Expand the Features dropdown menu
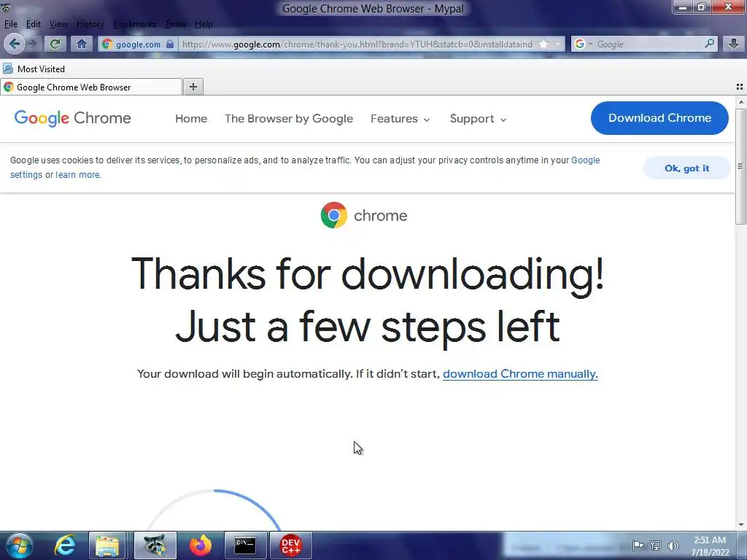The height and width of the screenshot is (560, 747). click(400, 119)
